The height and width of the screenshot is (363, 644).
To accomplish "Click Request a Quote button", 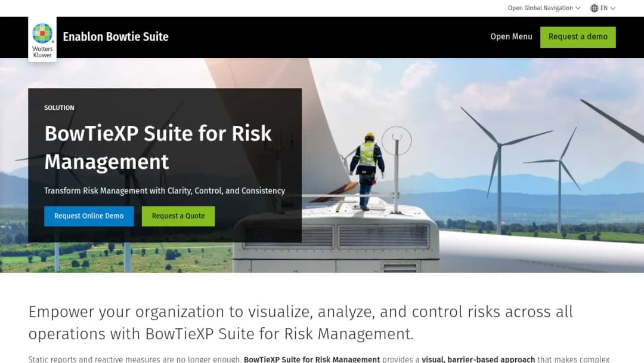I will (x=178, y=216).
